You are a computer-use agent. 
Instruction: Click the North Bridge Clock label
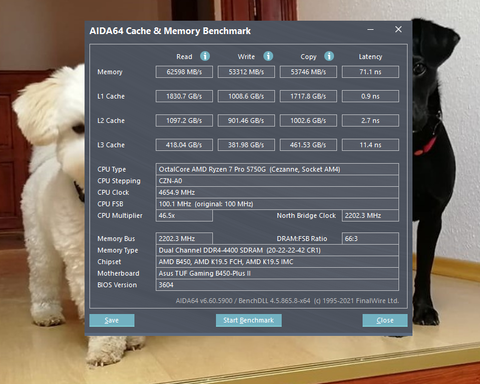(306, 216)
